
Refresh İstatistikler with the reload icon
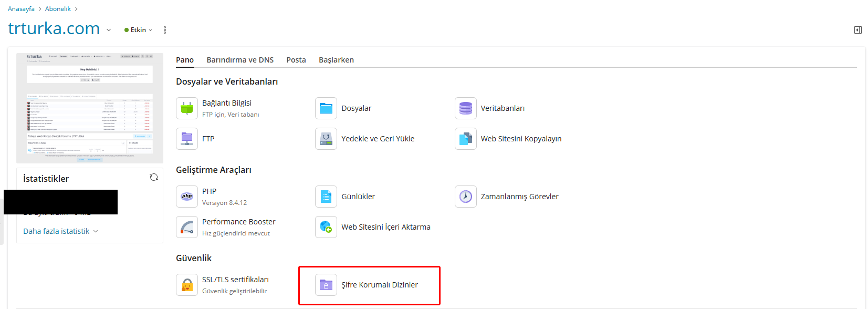tap(154, 178)
